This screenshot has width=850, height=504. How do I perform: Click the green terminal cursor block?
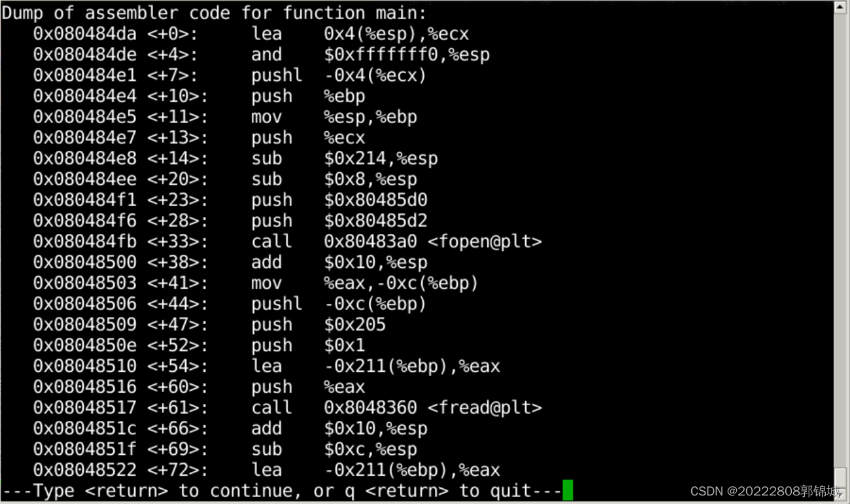[x=567, y=490]
